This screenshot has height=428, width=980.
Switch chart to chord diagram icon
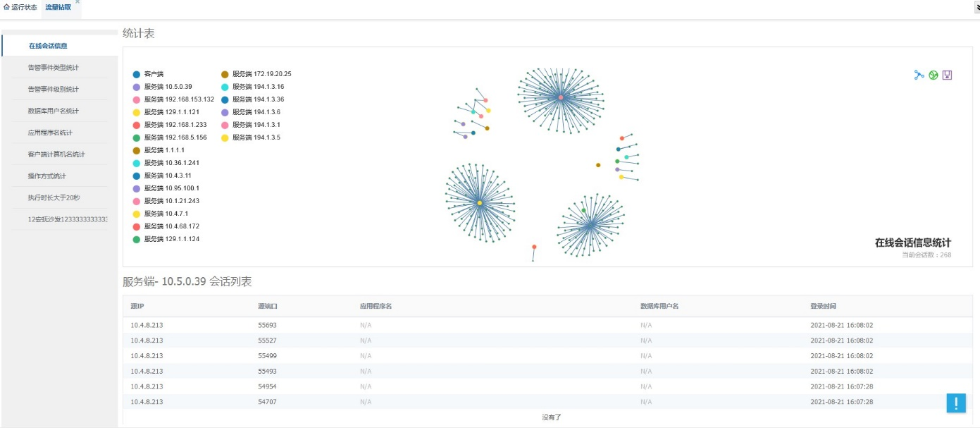933,75
